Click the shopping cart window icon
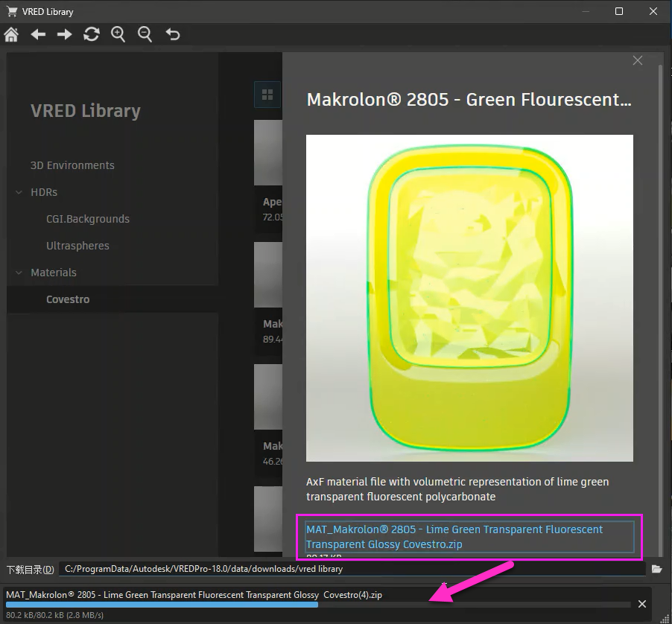672x624 pixels. pyautogui.click(x=12, y=12)
